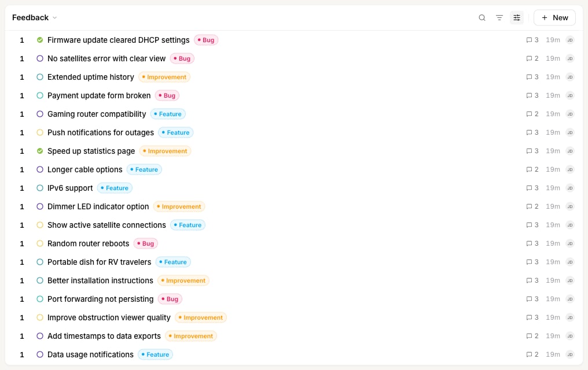Click vote count on Payment update form broken
The image size is (588, 370).
[22, 95]
